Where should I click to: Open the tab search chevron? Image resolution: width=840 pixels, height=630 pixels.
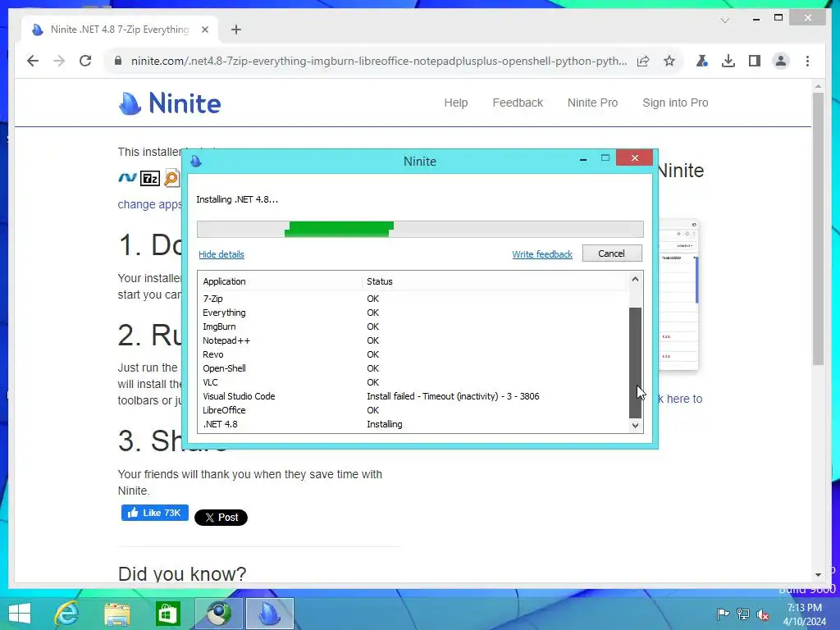click(x=725, y=21)
